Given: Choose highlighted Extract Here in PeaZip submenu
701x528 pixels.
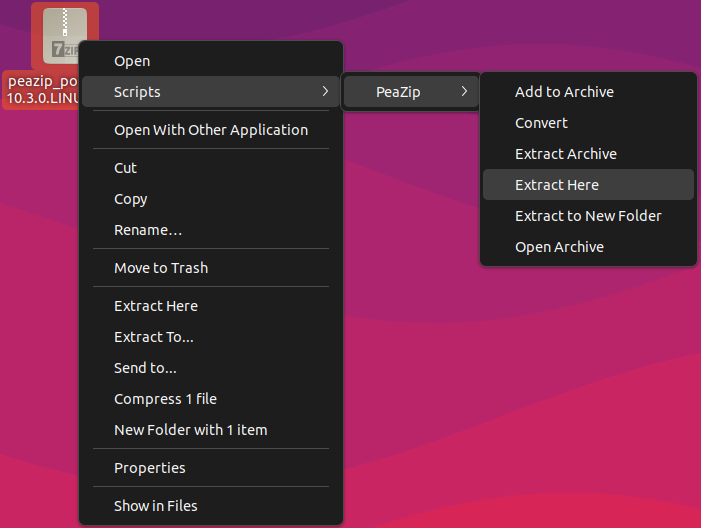Looking at the screenshot, I should (x=588, y=185).
